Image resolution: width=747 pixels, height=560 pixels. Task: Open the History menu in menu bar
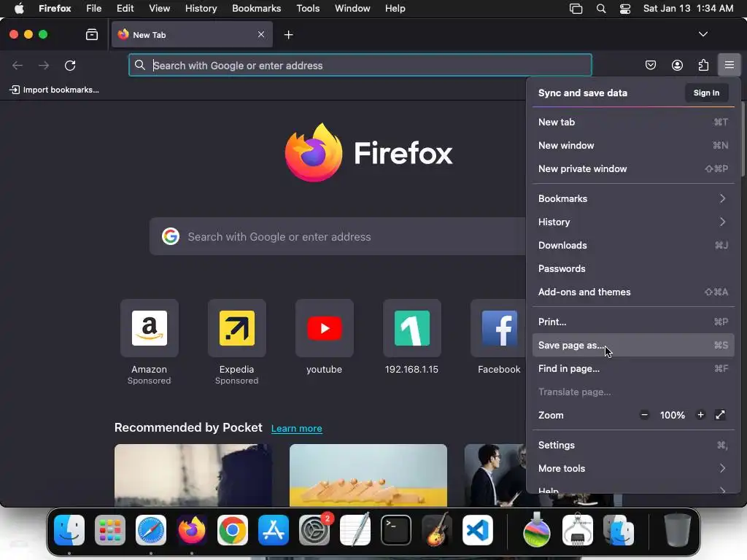click(201, 8)
